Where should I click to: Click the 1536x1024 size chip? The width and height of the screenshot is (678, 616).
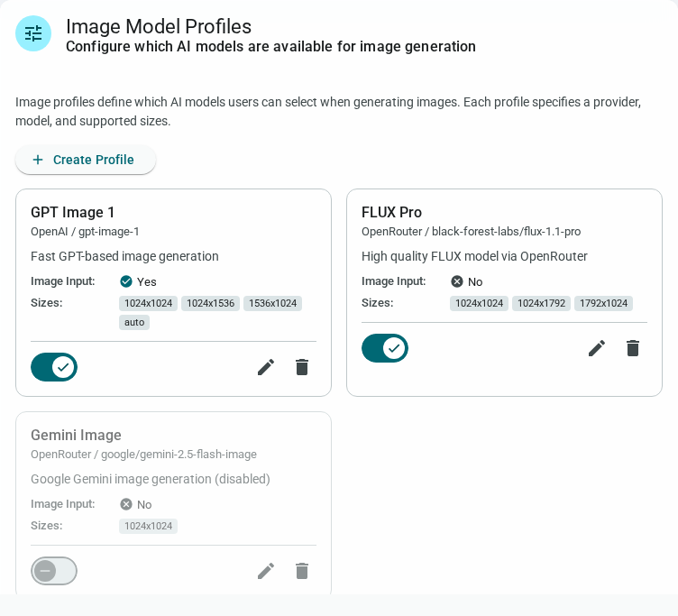273,303
